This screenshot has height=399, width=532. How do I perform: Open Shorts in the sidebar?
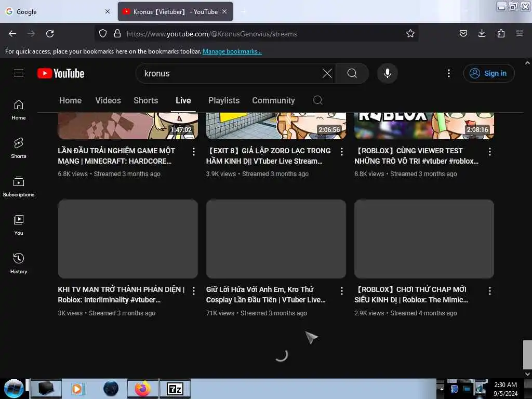coord(19,148)
